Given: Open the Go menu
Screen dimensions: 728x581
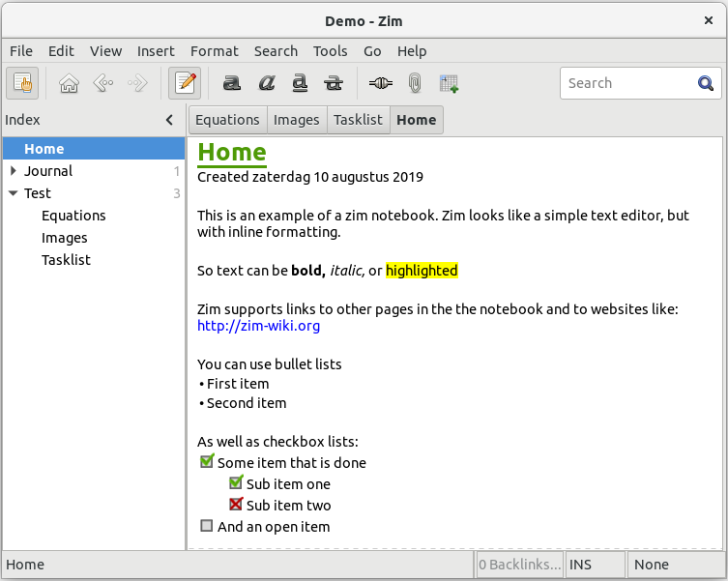Looking at the screenshot, I should [x=372, y=51].
